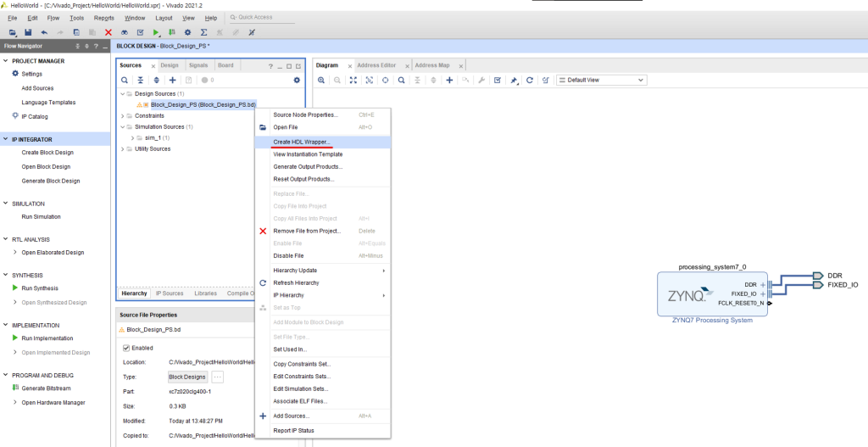Click Validate Design checkbox icon in Diagram toolbar
This screenshot has height=447, width=868.
[498, 81]
